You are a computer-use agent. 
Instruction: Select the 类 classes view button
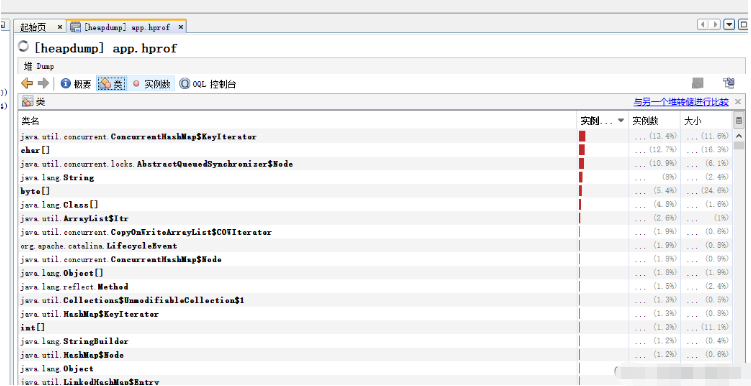coord(112,84)
